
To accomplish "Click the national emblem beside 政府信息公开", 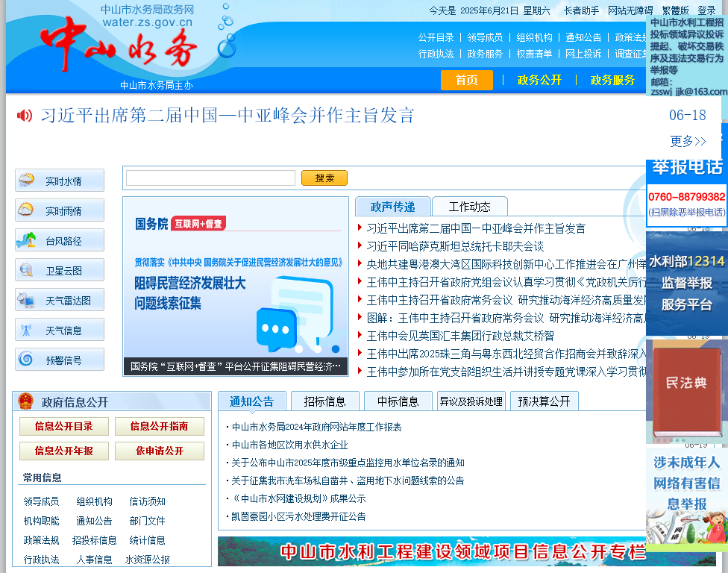I will click(26, 401).
